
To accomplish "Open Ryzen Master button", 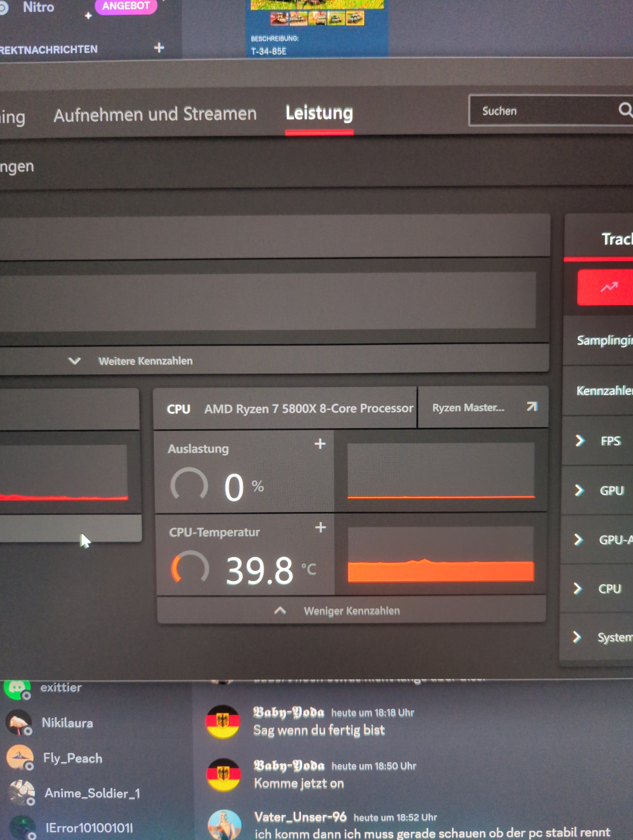I will [x=468, y=407].
